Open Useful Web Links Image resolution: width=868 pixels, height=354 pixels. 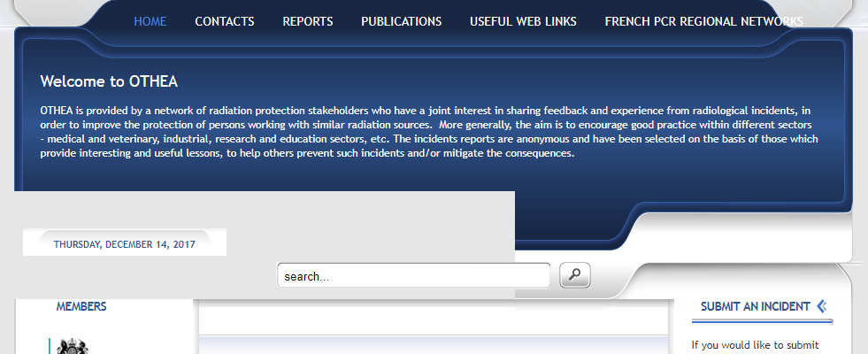click(523, 21)
